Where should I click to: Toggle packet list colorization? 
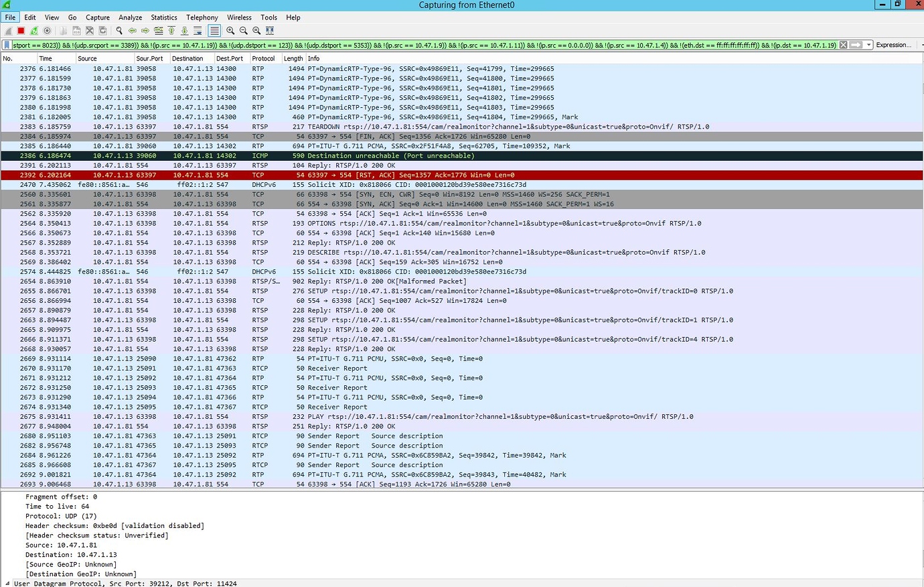[x=214, y=31]
